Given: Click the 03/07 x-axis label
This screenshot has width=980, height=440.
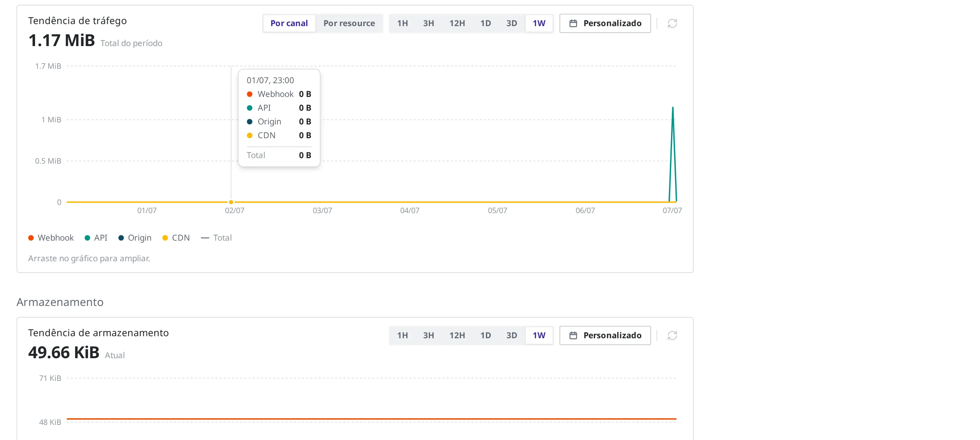Looking at the screenshot, I should tap(322, 210).
